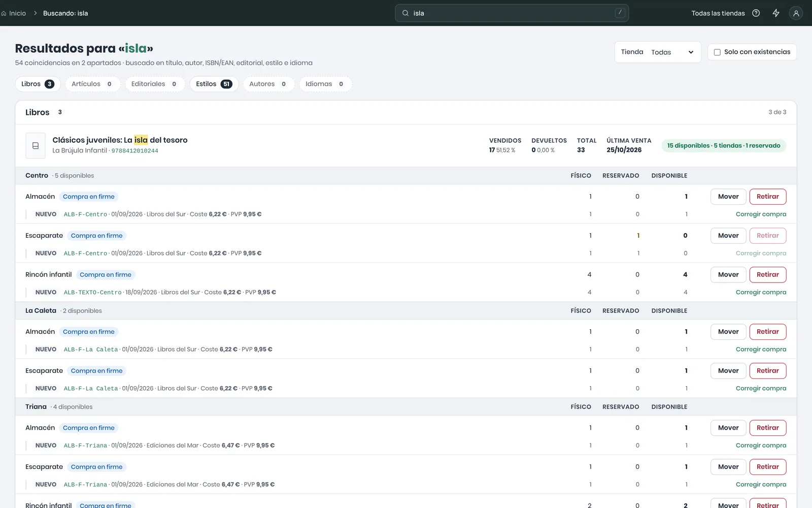Select the Autores tab
This screenshot has height=508, width=812.
pos(268,84)
